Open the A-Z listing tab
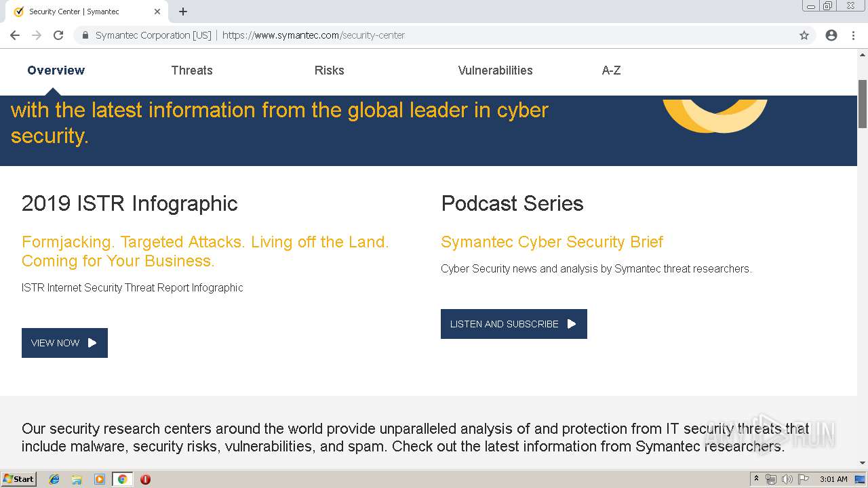Screen dimensions: 868x488 (x=611, y=70)
